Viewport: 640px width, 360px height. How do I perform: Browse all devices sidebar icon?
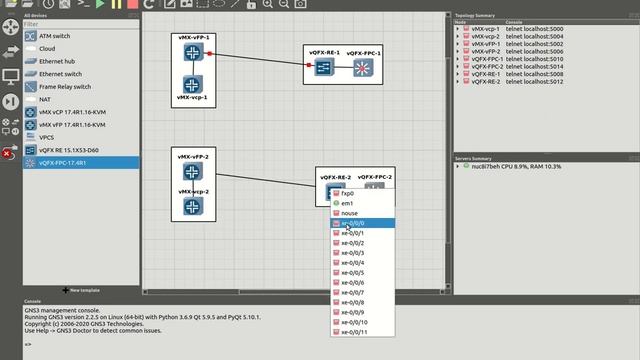pos(11,127)
